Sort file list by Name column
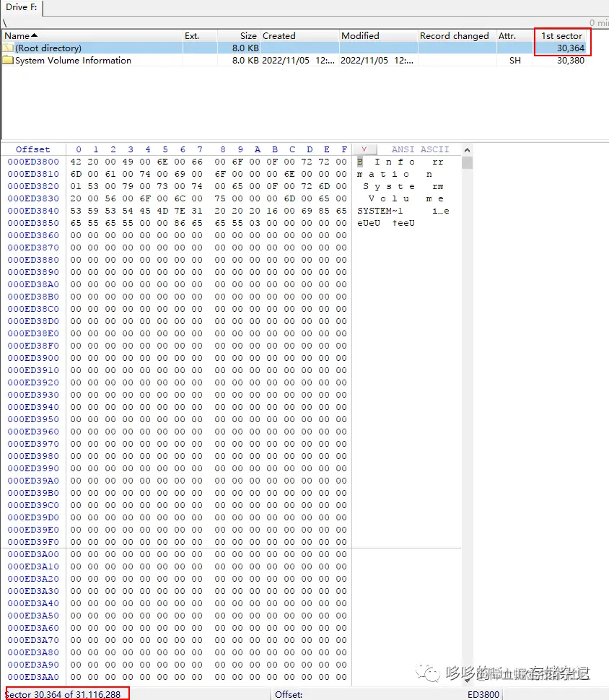This screenshot has width=609, height=700. pyautogui.click(x=92, y=35)
